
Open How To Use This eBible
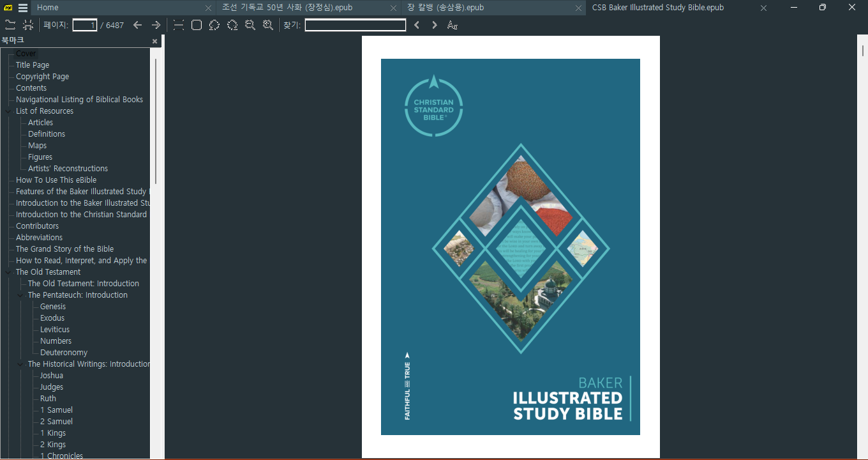pos(56,180)
